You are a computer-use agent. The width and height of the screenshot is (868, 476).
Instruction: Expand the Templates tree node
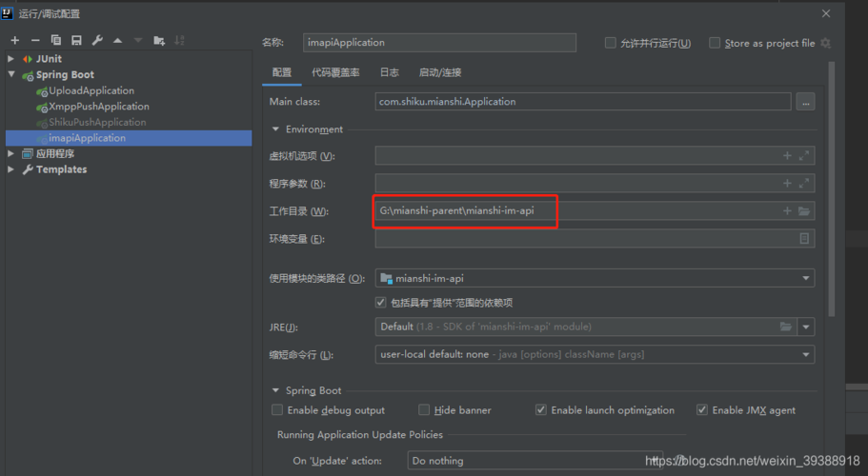[x=10, y=169]
